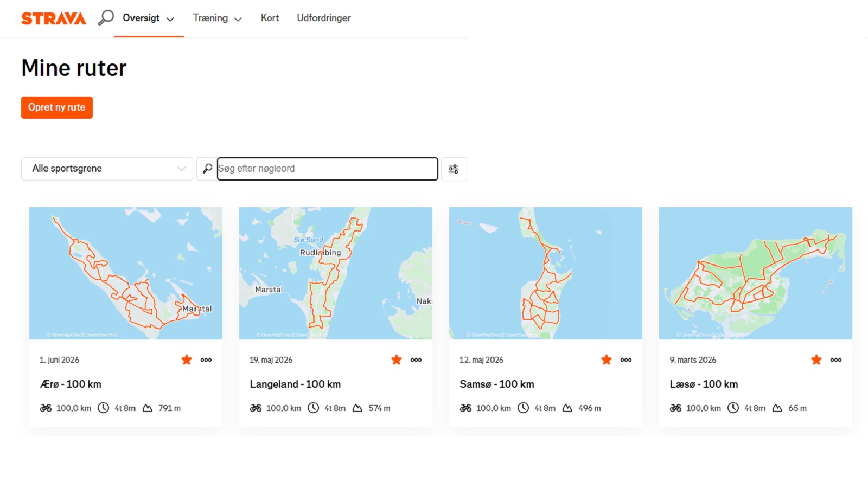868x488 pixels.
Task: Open more options for Ærø route
Action: (206, 360)
